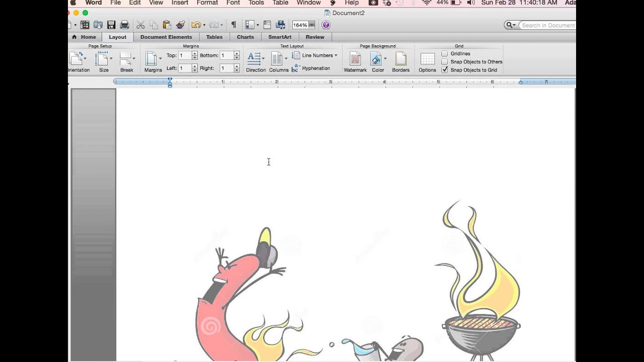Expand the Margins dropdown arrow
The image size is (644, 362).
pos(160,59)
